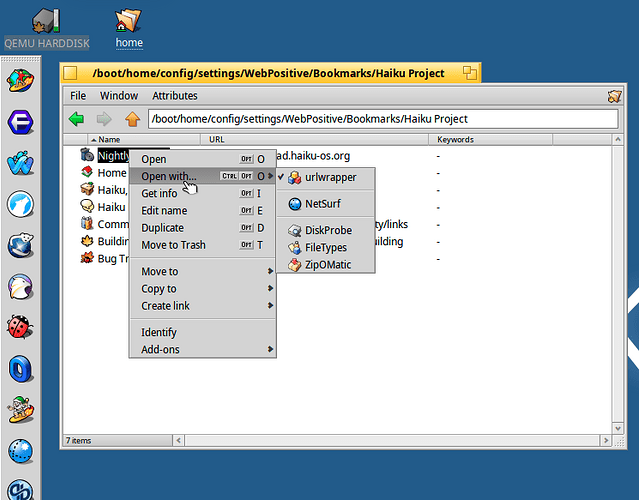The width and height of the screenshot is (639, 500).
Task: Click the DiskProbe icon in submenu
Action: point(295,230)
